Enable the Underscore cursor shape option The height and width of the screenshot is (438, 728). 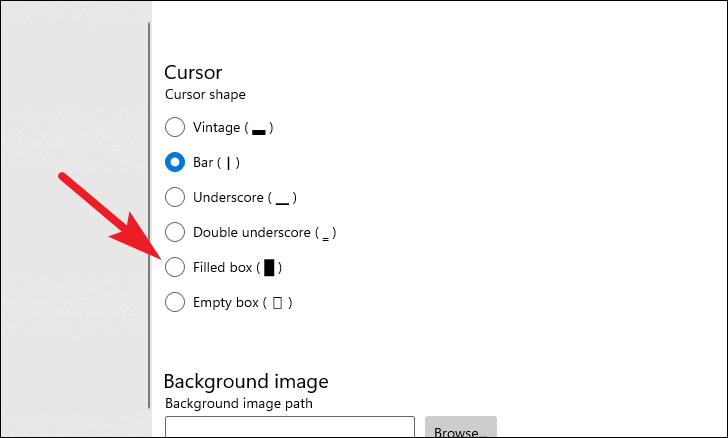coord(175,197)
